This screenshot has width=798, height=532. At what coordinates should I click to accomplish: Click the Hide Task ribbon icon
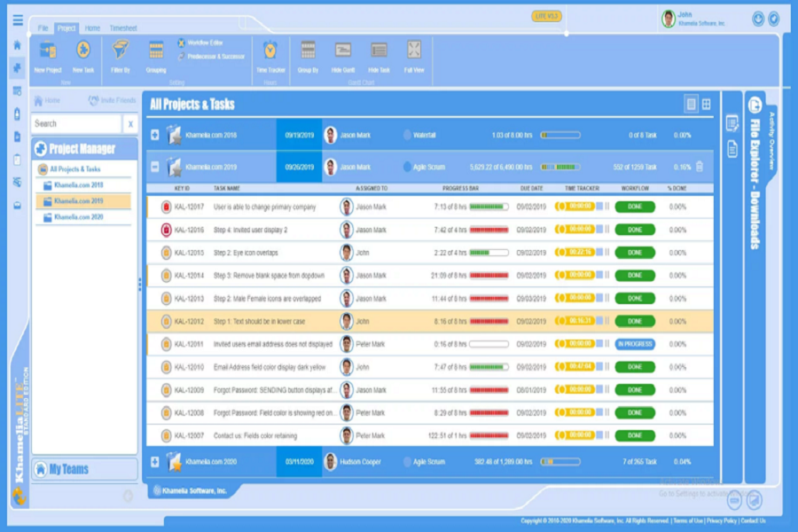(379, 50)
